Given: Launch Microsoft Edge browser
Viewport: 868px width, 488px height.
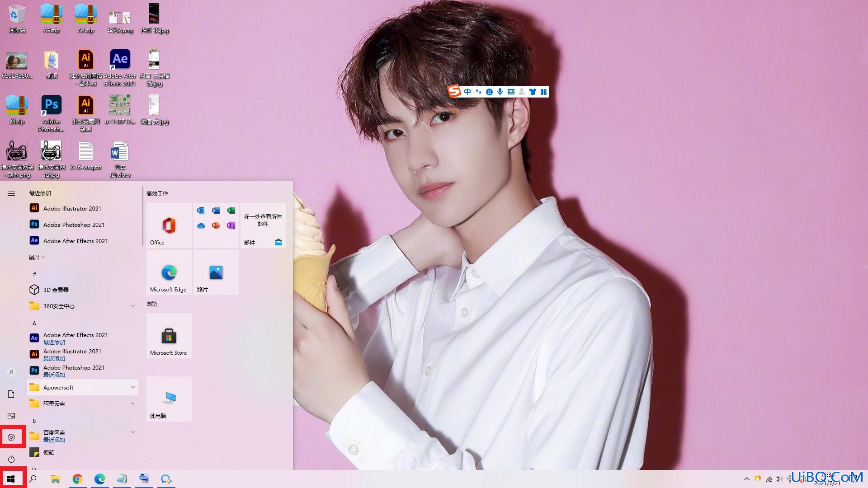Looking at the screenshot, I should [169, 272].
